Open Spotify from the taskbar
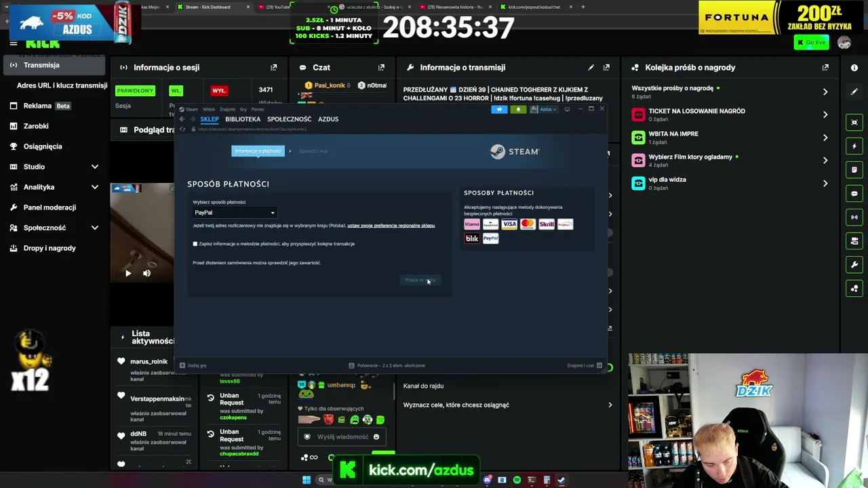Image resolution: width=868 pixels, height=488 pixels. 517,481
